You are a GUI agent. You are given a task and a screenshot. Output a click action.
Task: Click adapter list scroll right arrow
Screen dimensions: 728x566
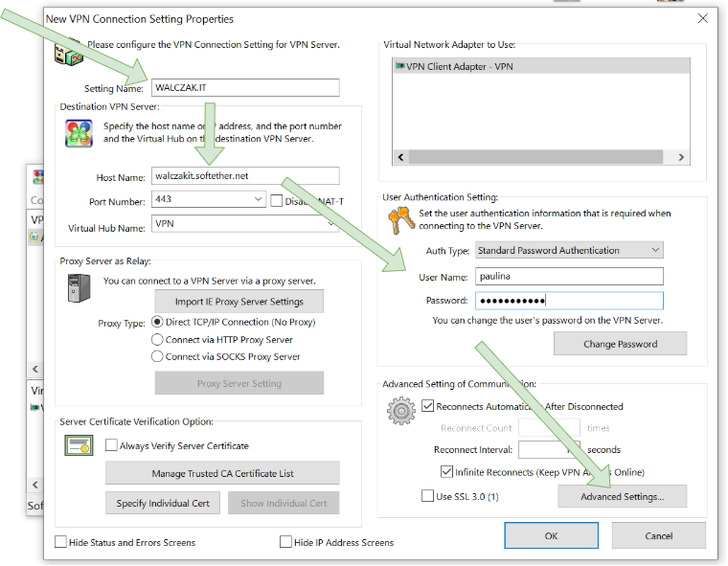(x=681, y=157)
